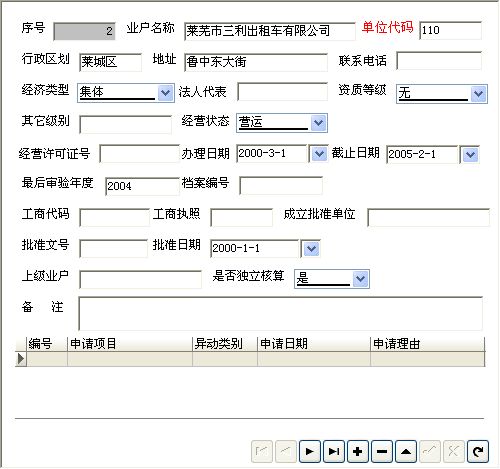Select the grid row indicator arrow
Viewport: 500px width, 469px height.
click(21, 359)
